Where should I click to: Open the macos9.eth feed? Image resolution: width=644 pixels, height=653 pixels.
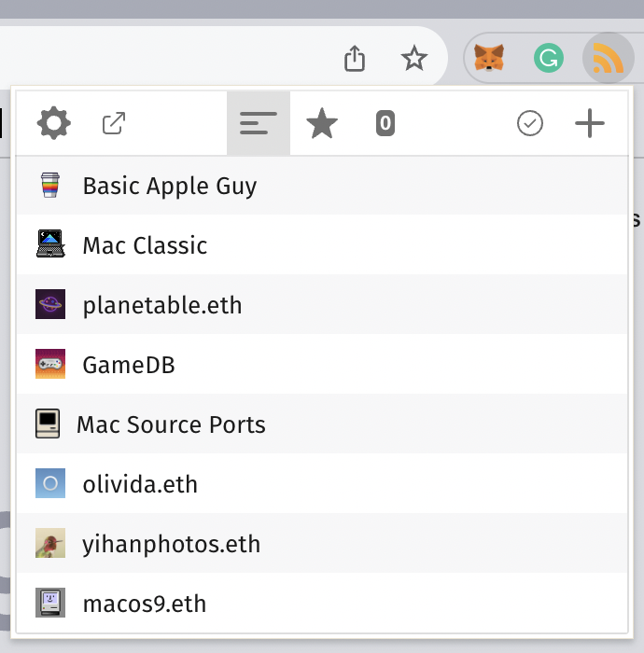(144, 604)
